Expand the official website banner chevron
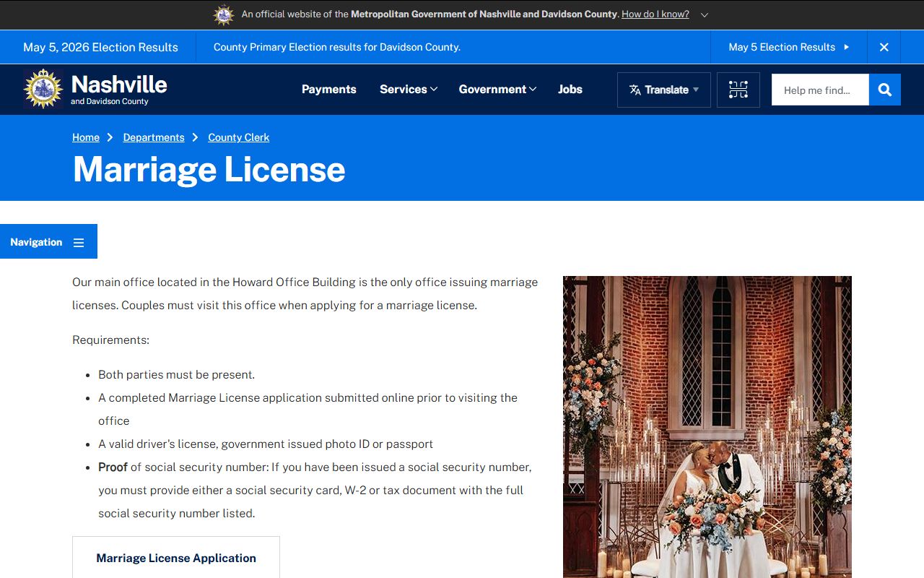This screenshot has height=578, width=924. click(x=705, y=15)
